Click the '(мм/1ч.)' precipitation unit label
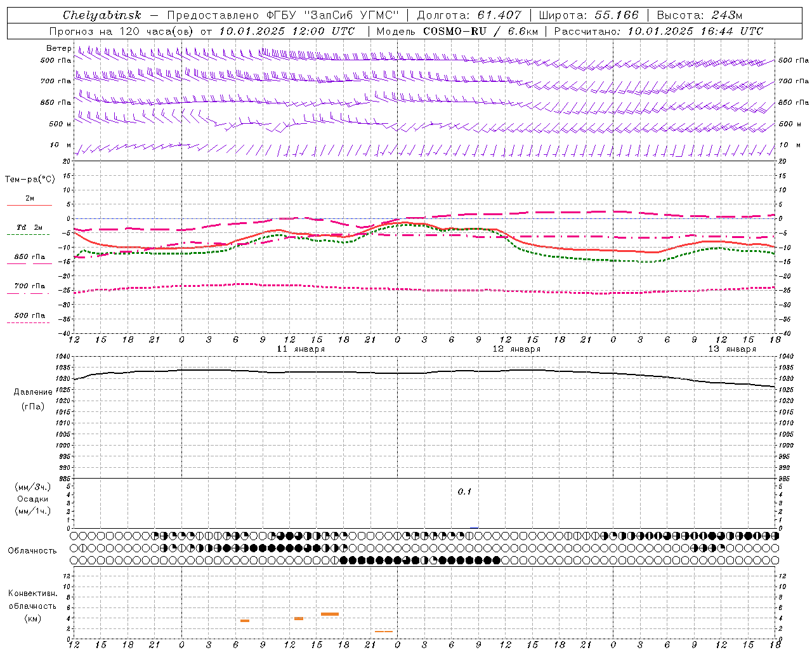This screenshot has height=650, width=812. pyautogui.click(x=33, y=511)
